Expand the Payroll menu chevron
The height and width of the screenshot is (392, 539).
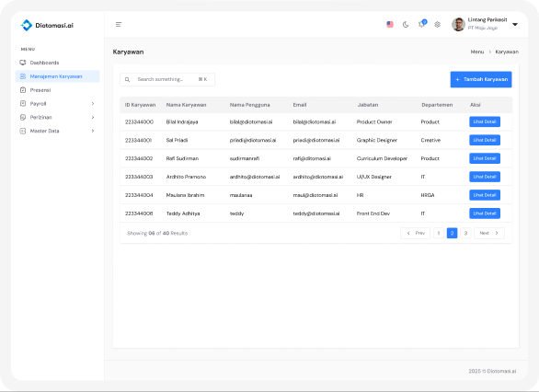coord(93,103)
